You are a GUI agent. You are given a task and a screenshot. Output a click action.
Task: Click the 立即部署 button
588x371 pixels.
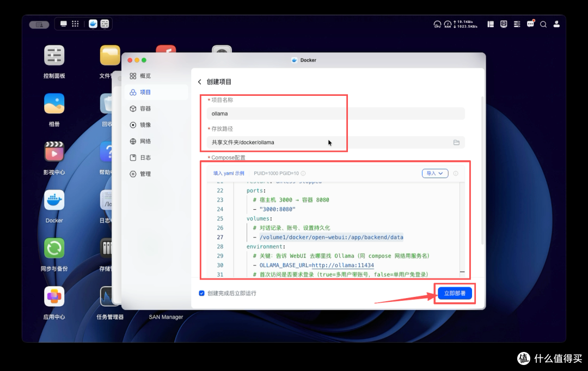(x=455, y=293)
